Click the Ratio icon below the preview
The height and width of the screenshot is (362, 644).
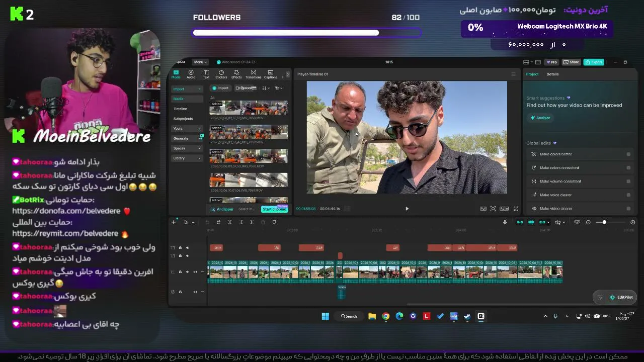pyautogui.click(x=504, y=209)
